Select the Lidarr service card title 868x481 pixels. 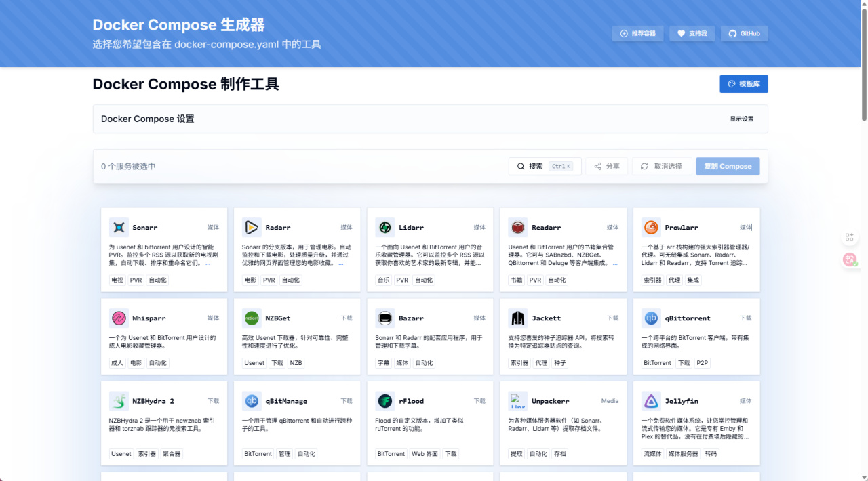pyautogui.click(x=412, y=228)
